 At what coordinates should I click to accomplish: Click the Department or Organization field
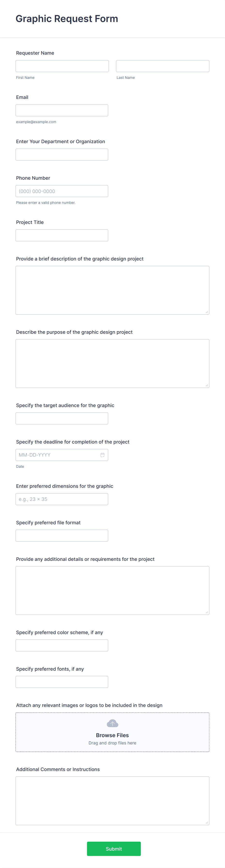click(x=62, y=154)
